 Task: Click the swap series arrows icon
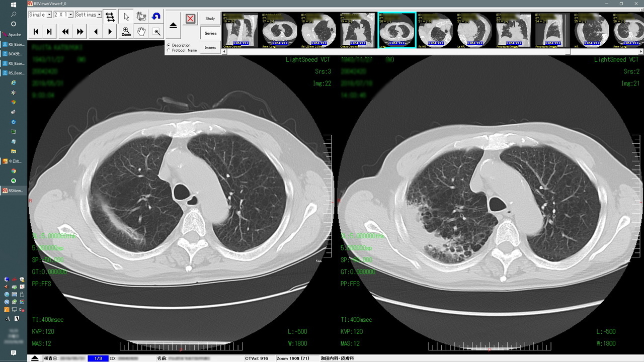(x=110, y=16)
